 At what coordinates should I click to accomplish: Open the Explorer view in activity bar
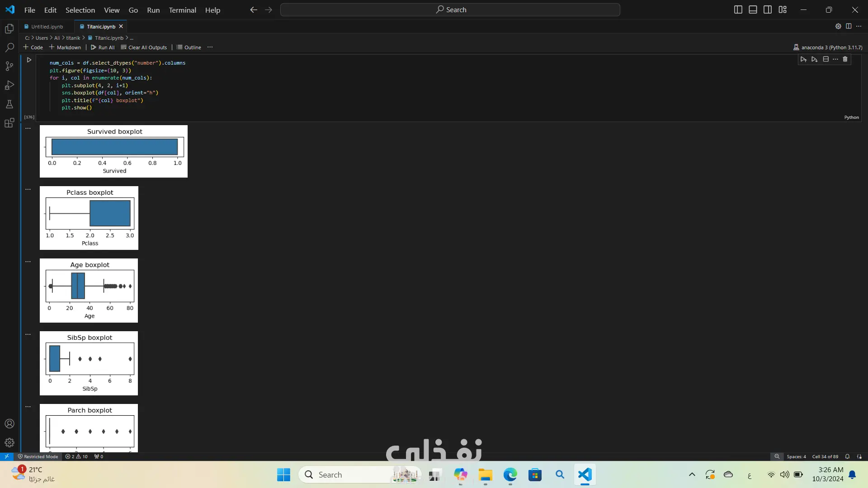(x=9, y=29)
